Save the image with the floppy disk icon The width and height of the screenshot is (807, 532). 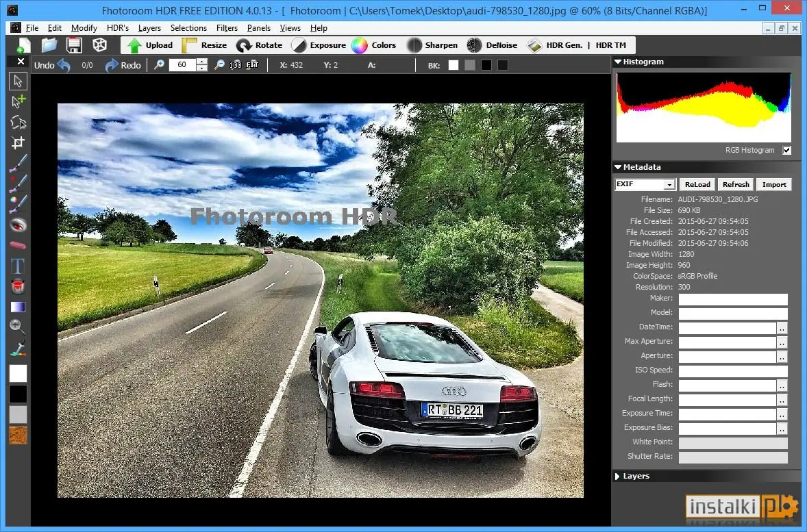click(x=74, y=45)
